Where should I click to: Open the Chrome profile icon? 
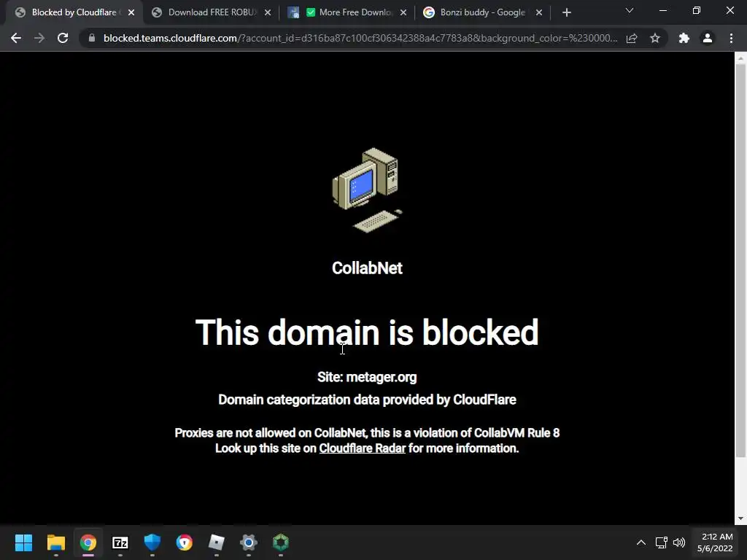coord(708,38)
